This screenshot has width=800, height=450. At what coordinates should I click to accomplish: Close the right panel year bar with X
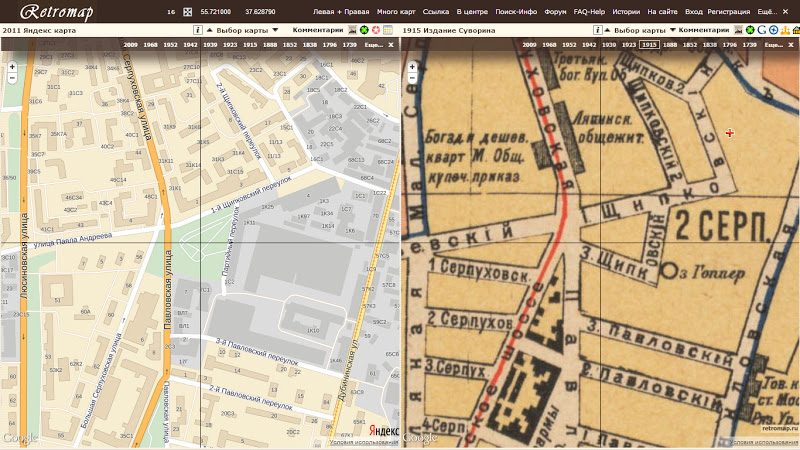point(791,45)
